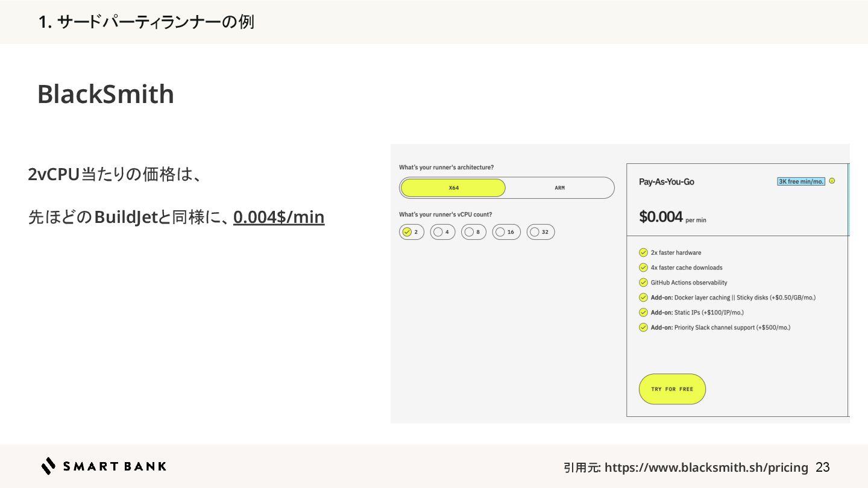The height and width of the screenshot is (488, 868).
Task: Click check icon beside Priority Slack channel support
Action: pos(643,328)
